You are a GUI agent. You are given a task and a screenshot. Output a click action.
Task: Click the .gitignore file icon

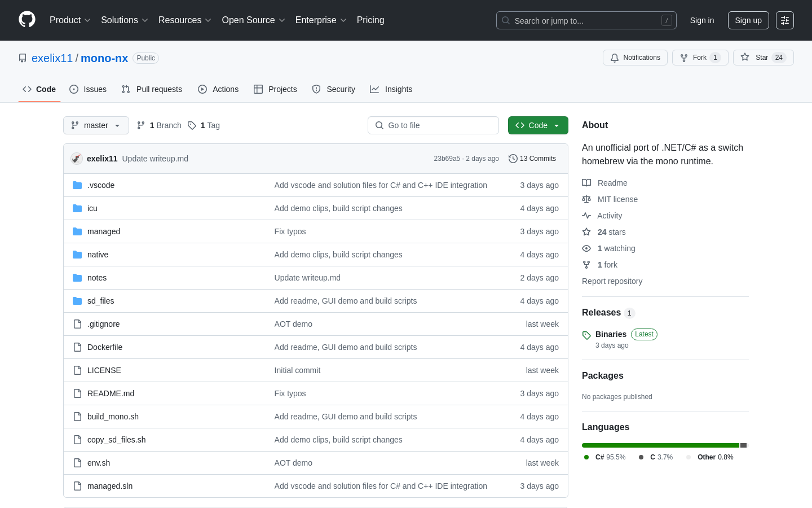77,324
